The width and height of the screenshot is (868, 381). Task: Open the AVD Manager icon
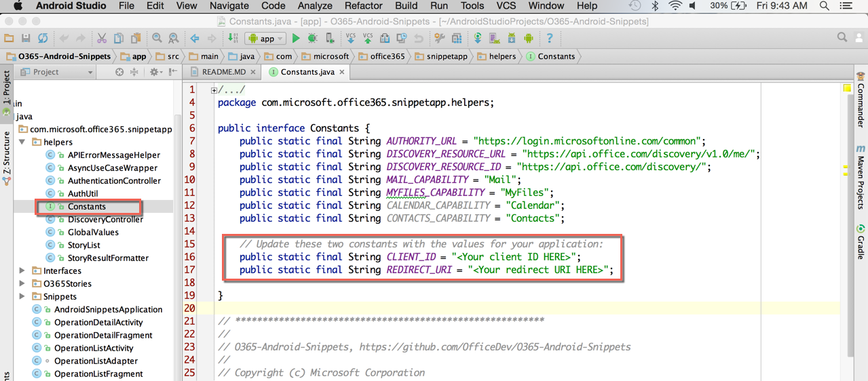click(495, 39)
